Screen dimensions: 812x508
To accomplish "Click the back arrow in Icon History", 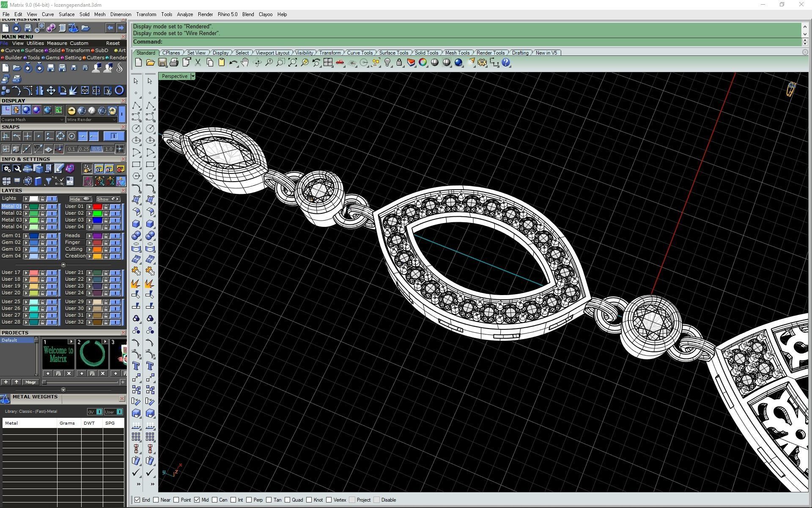I will 110,28.
